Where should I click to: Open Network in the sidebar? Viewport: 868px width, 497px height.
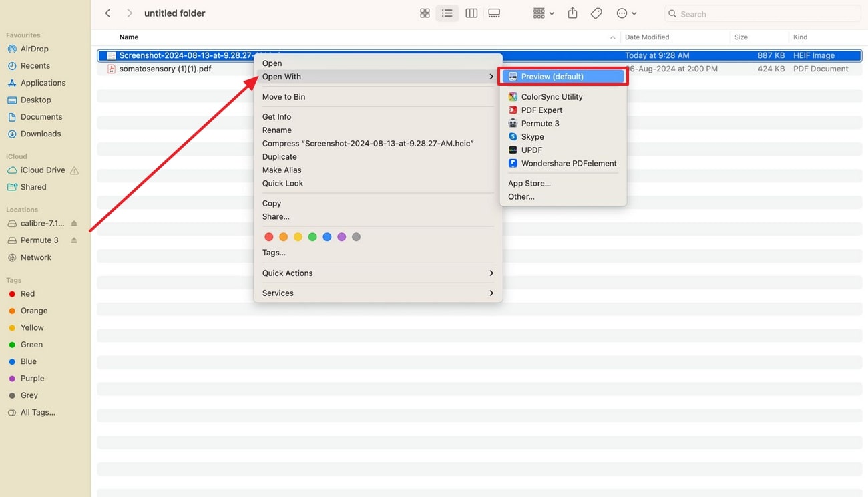(x=30, y=257)
